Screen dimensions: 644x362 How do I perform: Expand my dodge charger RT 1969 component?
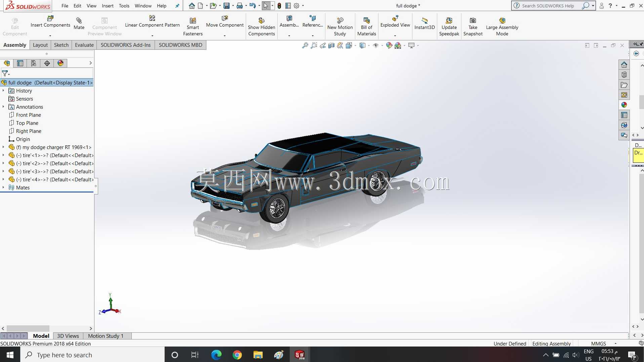point(3,147)
